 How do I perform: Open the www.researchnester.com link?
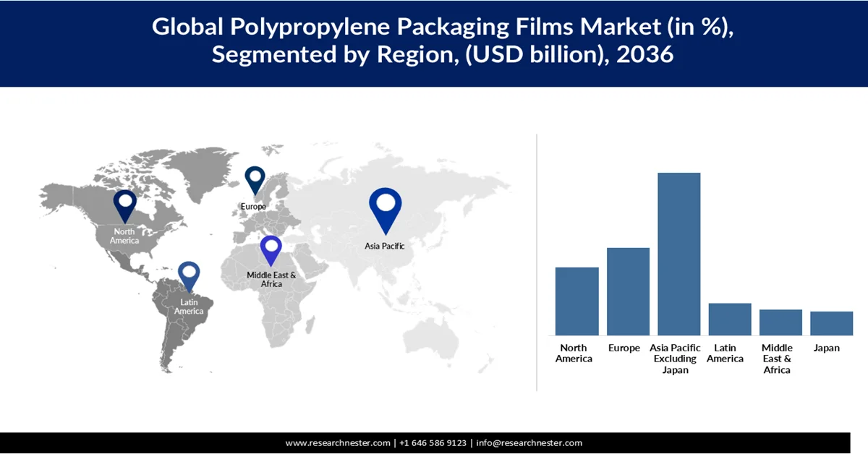(339, 443)
